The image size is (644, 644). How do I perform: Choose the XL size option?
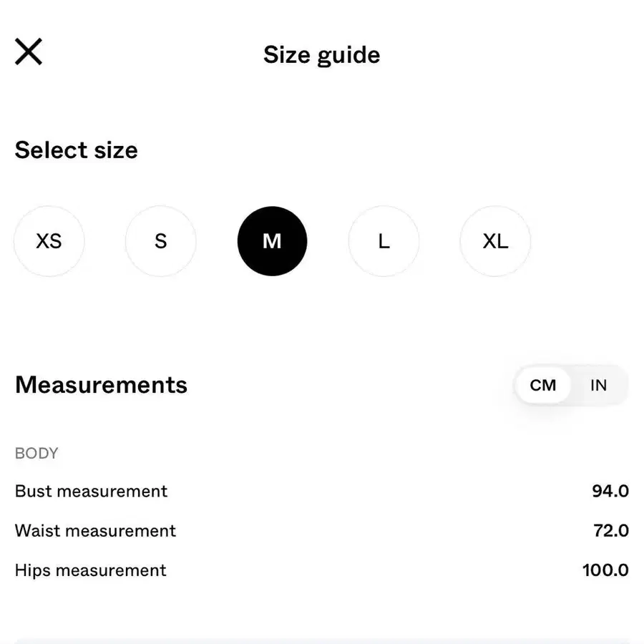tap(495, 241)
